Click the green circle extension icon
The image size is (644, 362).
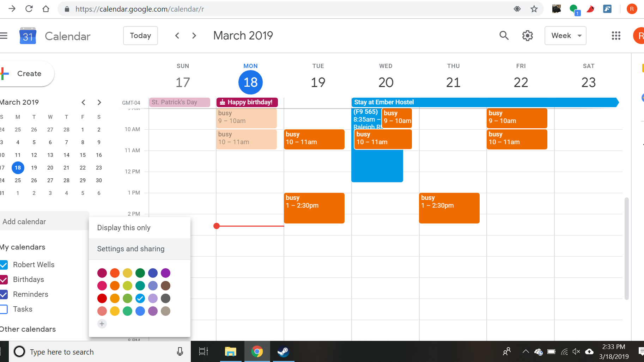point(575,9)
